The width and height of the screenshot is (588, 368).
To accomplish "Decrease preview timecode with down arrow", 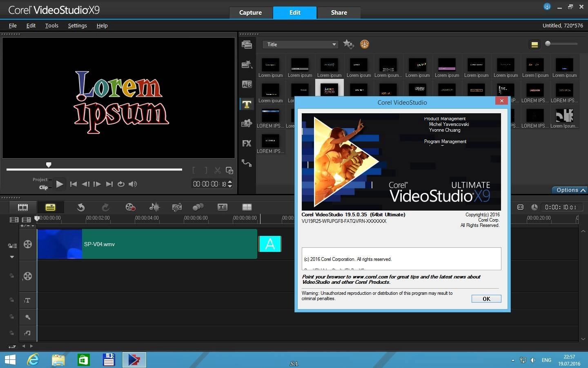I will pyautogui.click(x=230, y=186).
